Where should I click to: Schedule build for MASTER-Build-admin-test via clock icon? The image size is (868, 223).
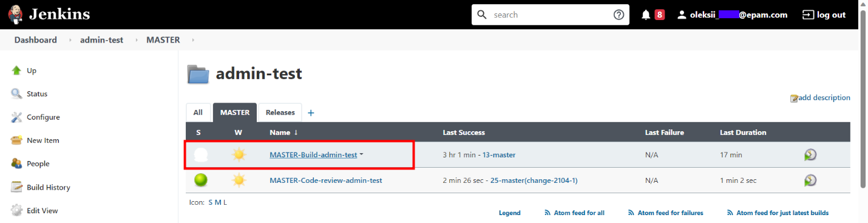coord(810,155)
